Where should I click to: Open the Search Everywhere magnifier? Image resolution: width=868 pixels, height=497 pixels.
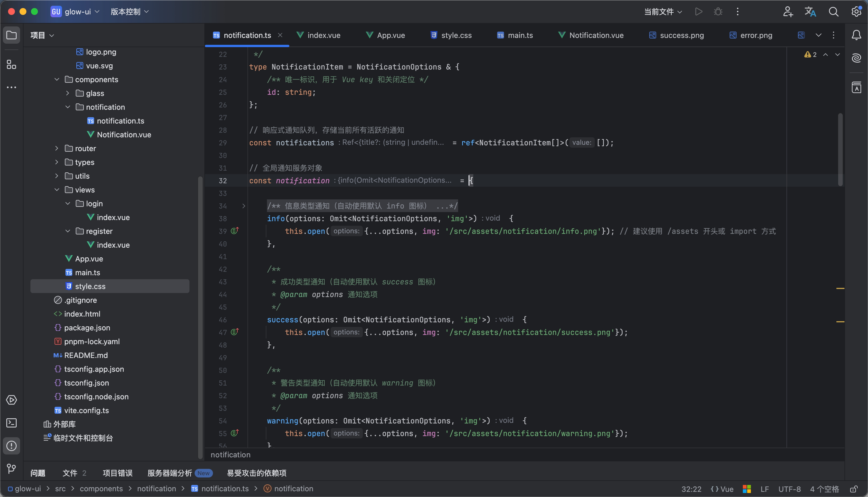click(x=833, y=11)
